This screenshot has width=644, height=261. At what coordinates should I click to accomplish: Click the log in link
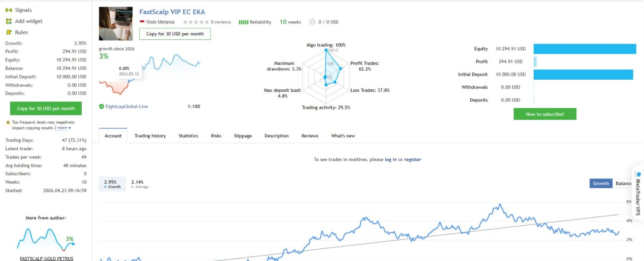pyautogui.click(x=391, y=159)
